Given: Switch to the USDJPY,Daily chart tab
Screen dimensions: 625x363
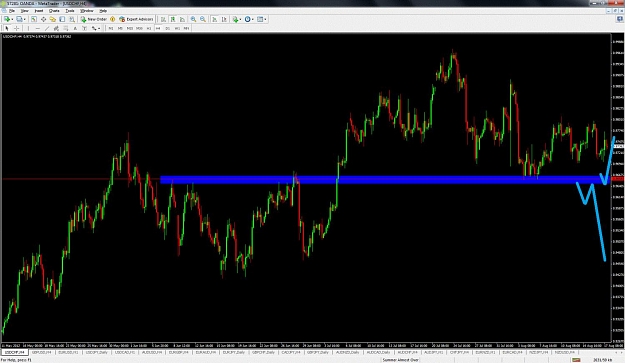Looking at the screenshot, I should tap(96, 353).
